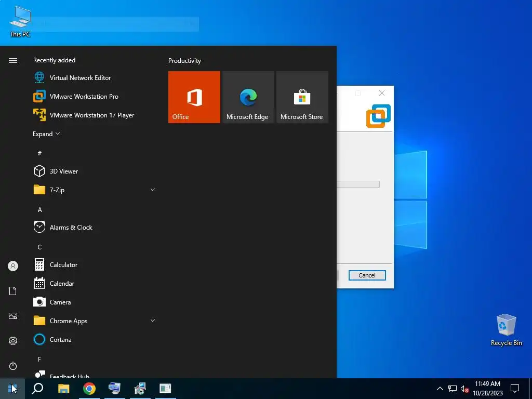Viewport: 532px width, 399px height.
Task: Expand the Chrome Apps folder
Action: point(153,321)
